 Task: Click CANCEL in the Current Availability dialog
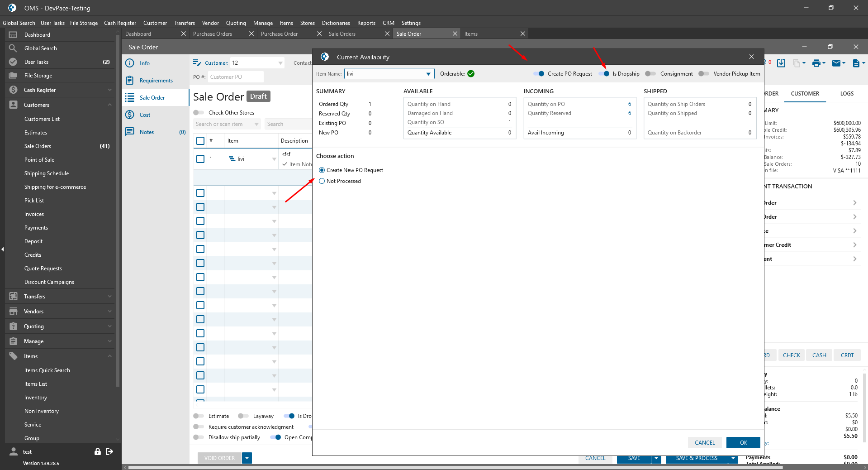[x=705, y=443]
